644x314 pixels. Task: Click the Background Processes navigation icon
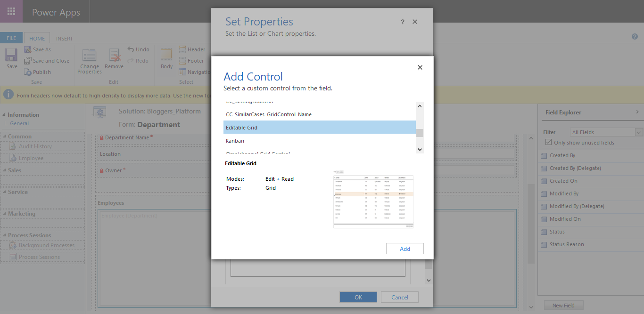13,245
